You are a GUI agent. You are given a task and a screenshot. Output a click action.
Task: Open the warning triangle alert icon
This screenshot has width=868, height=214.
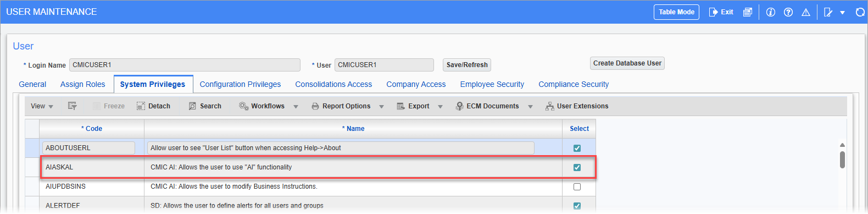tap(806, 12)
